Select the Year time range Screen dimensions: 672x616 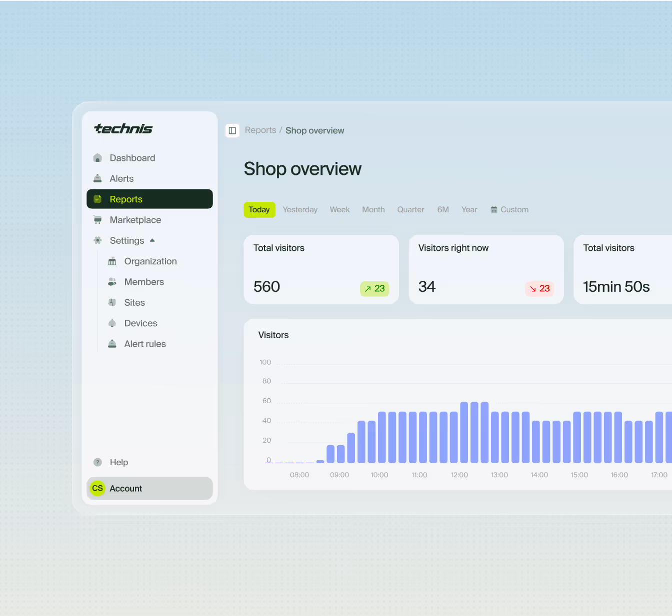coord(469,209)
